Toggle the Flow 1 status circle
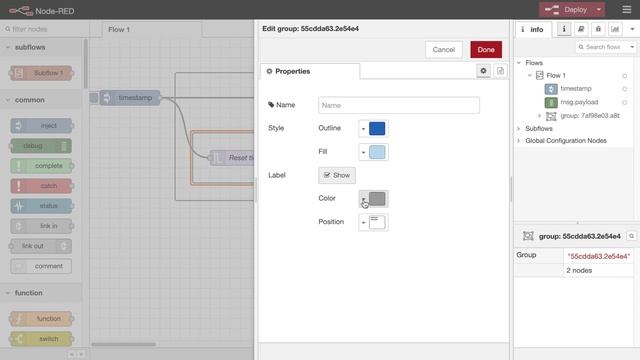Screen dimensions: 640x360 (x=624, y=76)
